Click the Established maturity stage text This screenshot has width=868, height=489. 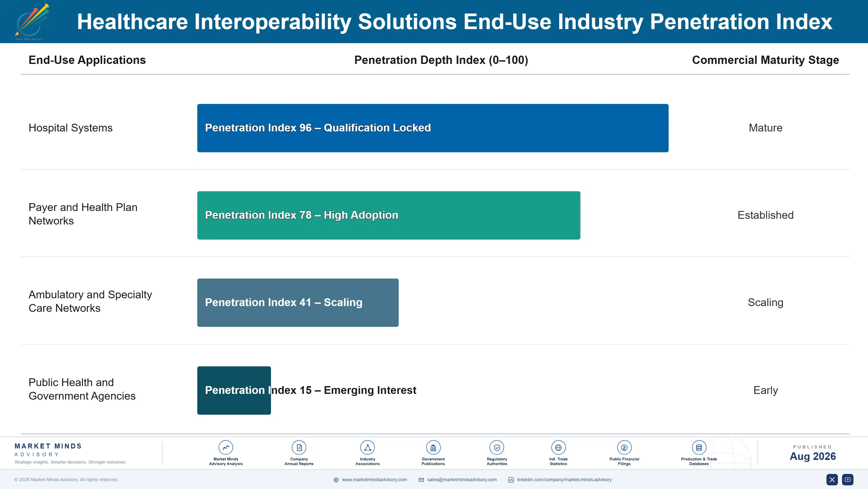click(765, 215)
